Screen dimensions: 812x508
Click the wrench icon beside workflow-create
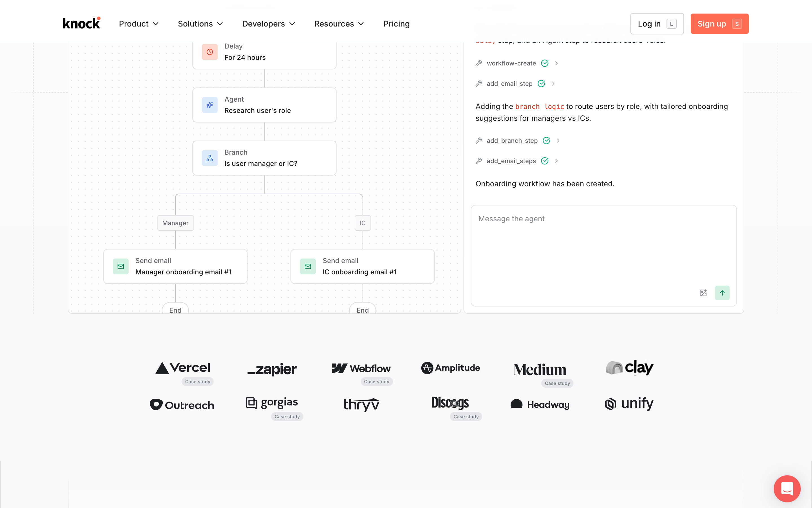pos(479,63)
